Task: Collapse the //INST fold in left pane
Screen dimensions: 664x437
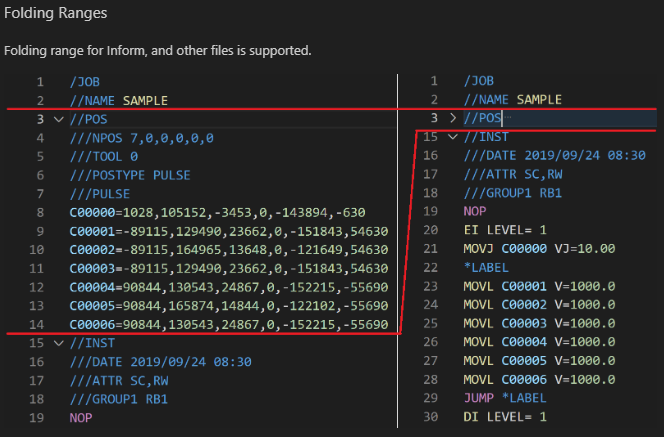Action: click(58, 344)
